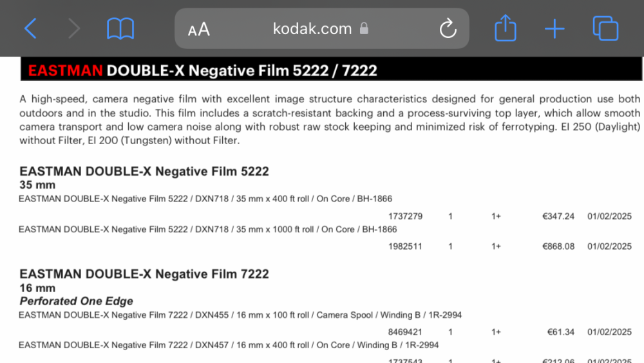The height and width of the screenshot is (363, 644).
Task: Go back to the previous page
Action: [31, 29]
